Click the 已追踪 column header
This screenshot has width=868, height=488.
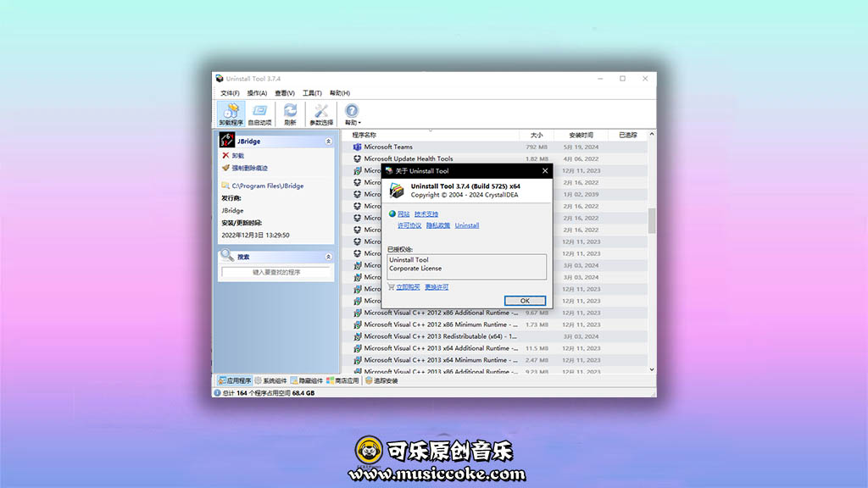click(627, 135)
